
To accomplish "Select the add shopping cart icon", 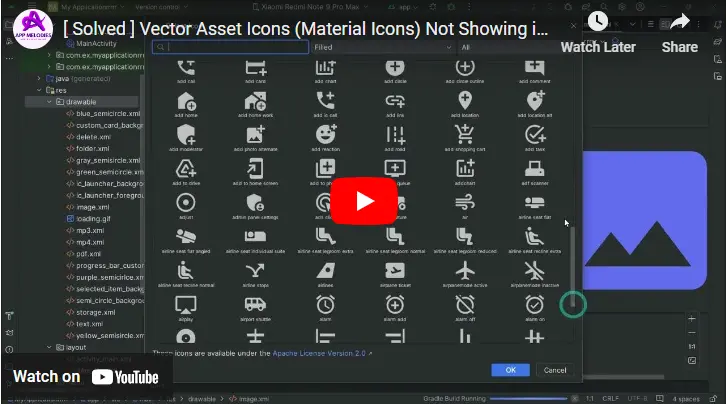I will 465,135.
